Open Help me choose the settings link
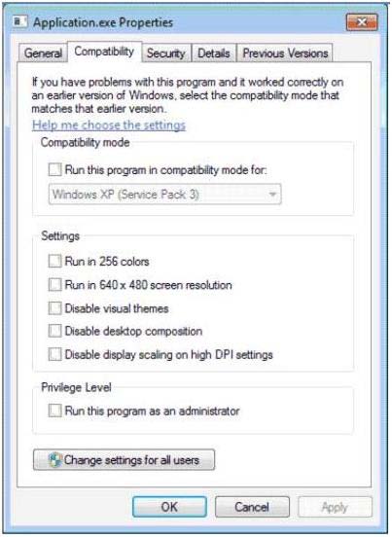This screenshot has height=537, width=392. click(x=109, y=125)
